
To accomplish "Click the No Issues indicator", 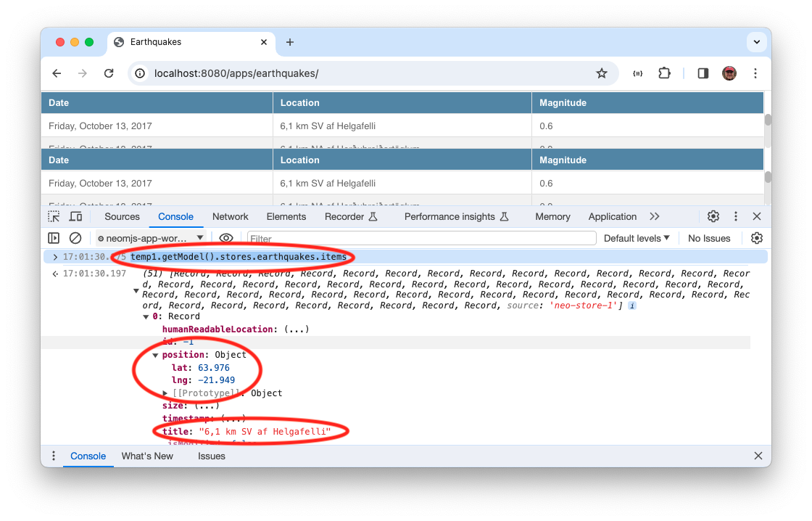I will (x=709, y=238).
